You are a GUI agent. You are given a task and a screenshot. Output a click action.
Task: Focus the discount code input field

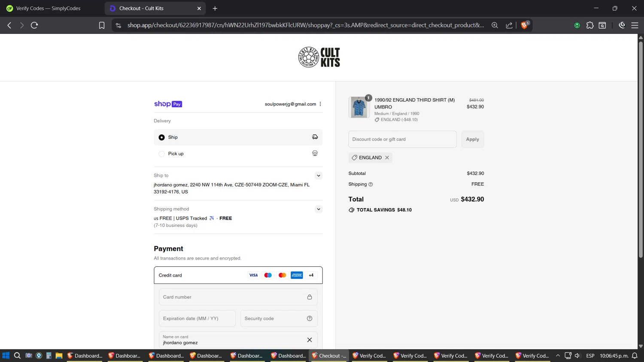pyautogui.click(x=402, y=139)
